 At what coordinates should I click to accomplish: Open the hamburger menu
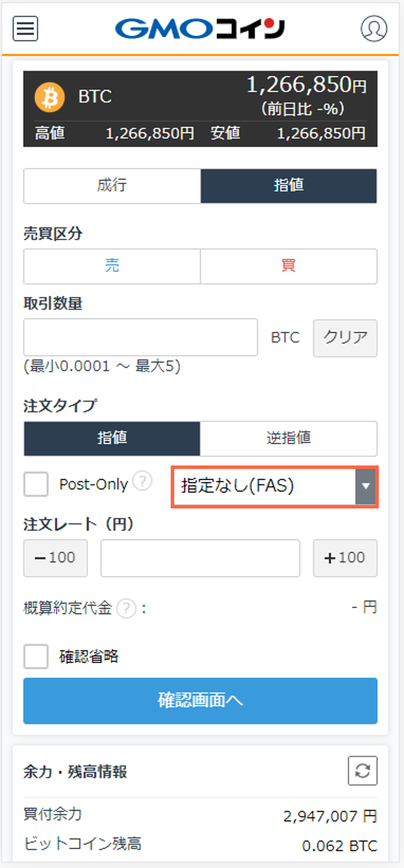point(25,29)
